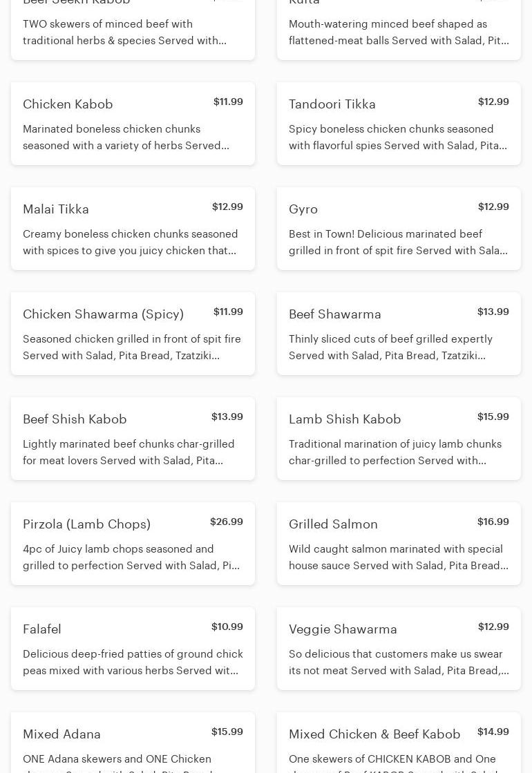532x773 pixels.
Task: Click the $26.99 Pirzola price
Action: pyautogui.click(x=226, y=522)
